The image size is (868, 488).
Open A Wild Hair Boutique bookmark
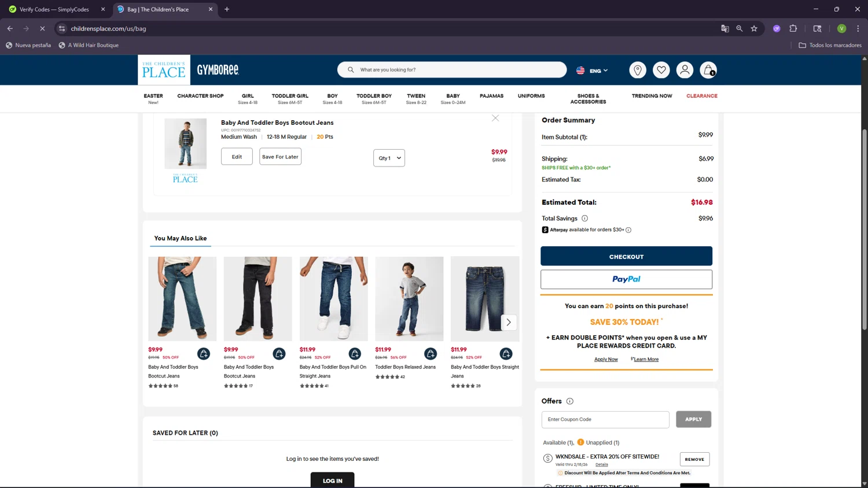click(x=89, y=45)
